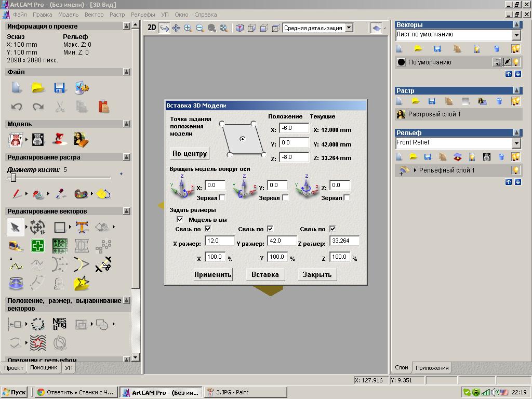Click the wavy flag distortion icon
Screen dimensions: 532x399
point(37,343)
